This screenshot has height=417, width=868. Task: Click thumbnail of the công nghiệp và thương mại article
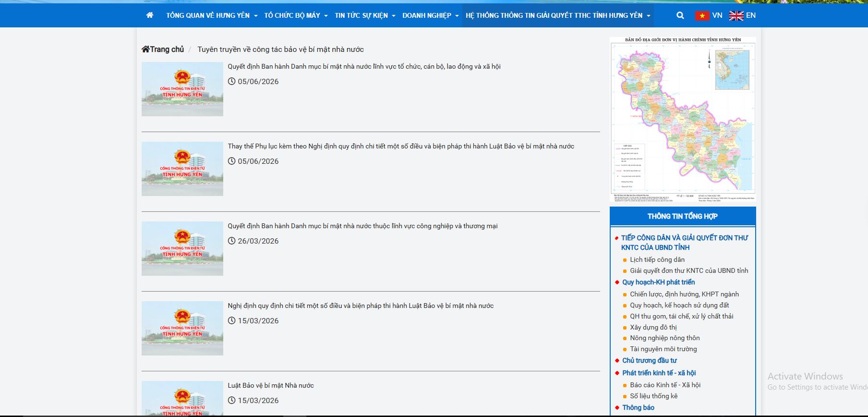point(182,248)
